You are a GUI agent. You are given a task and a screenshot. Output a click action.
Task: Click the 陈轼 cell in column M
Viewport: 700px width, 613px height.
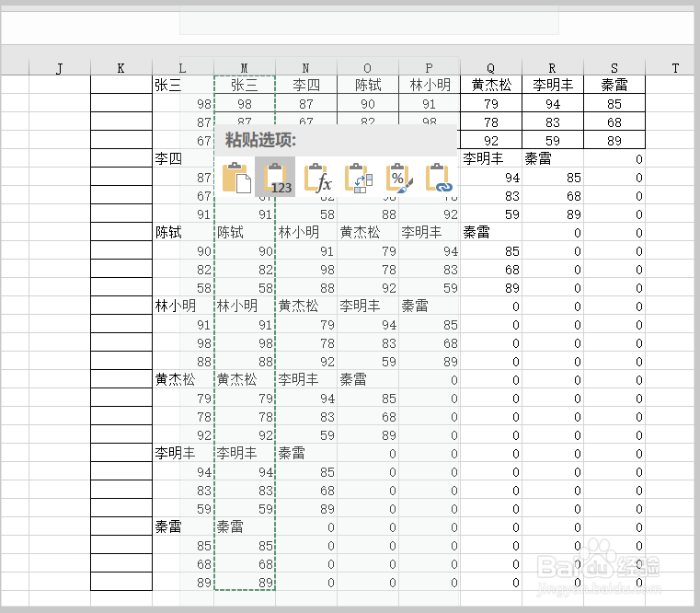click(245, 232)
